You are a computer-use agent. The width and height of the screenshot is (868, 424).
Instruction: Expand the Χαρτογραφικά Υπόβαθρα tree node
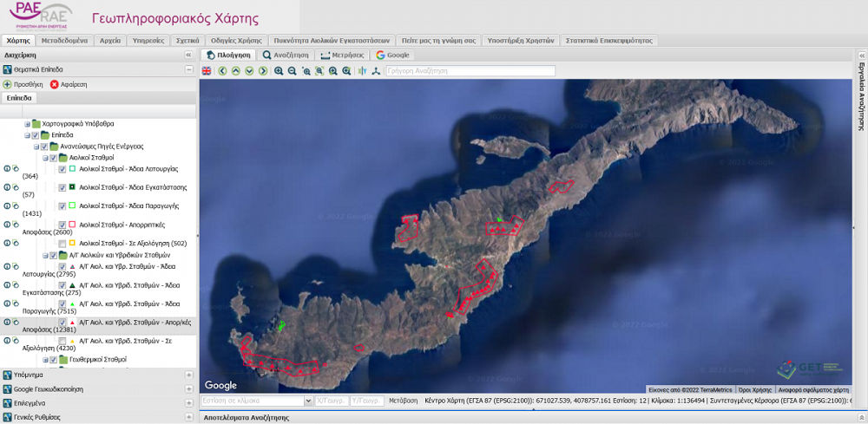27,124
